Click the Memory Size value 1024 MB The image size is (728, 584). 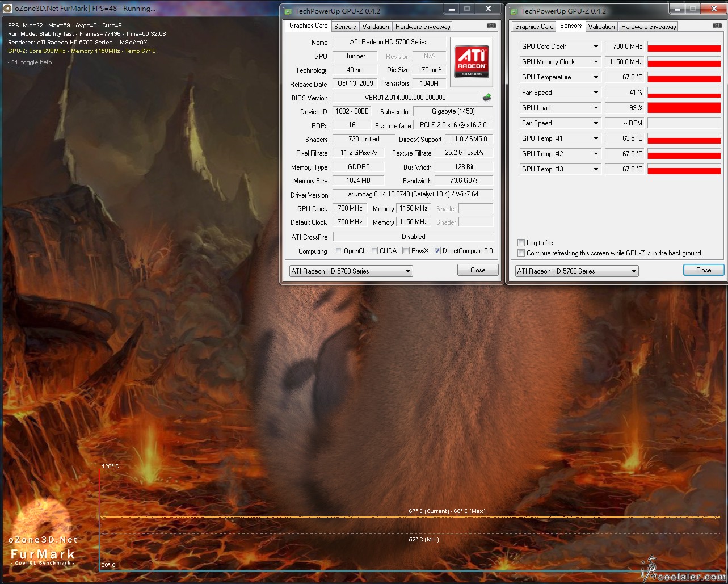click(x=359, y=180)
